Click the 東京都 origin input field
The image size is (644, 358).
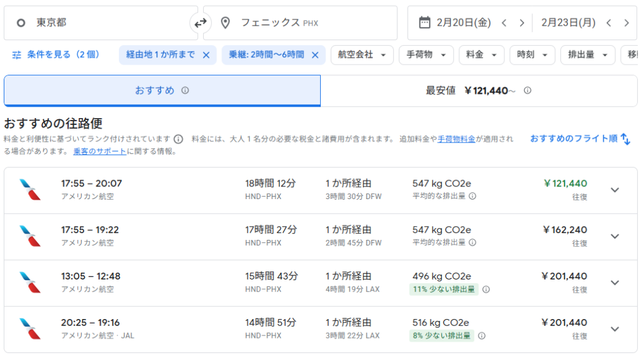tap(101, 23)
